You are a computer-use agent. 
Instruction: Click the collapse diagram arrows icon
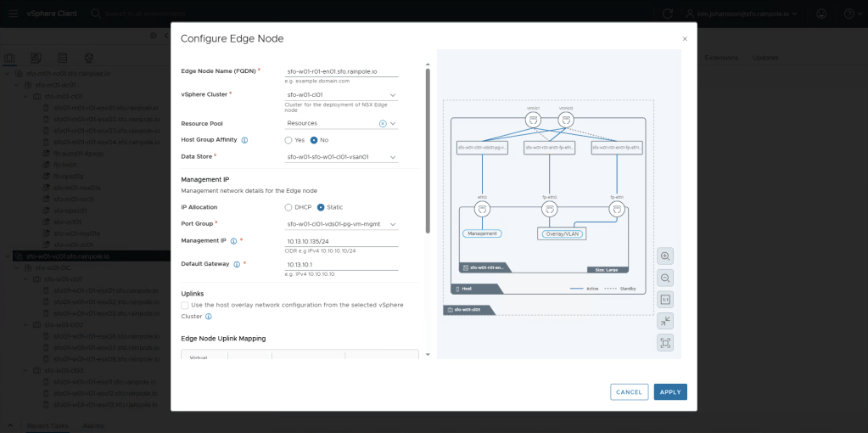[x=665, y=321]
